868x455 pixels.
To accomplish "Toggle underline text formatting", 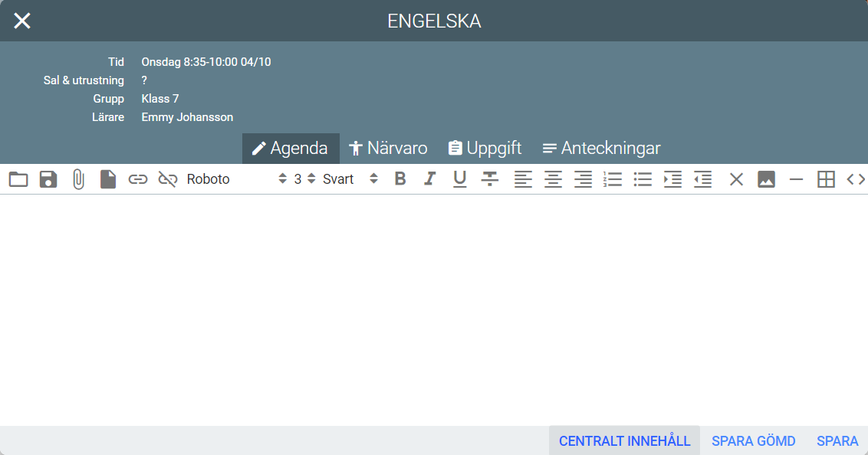I will click(x=459, y=179).
